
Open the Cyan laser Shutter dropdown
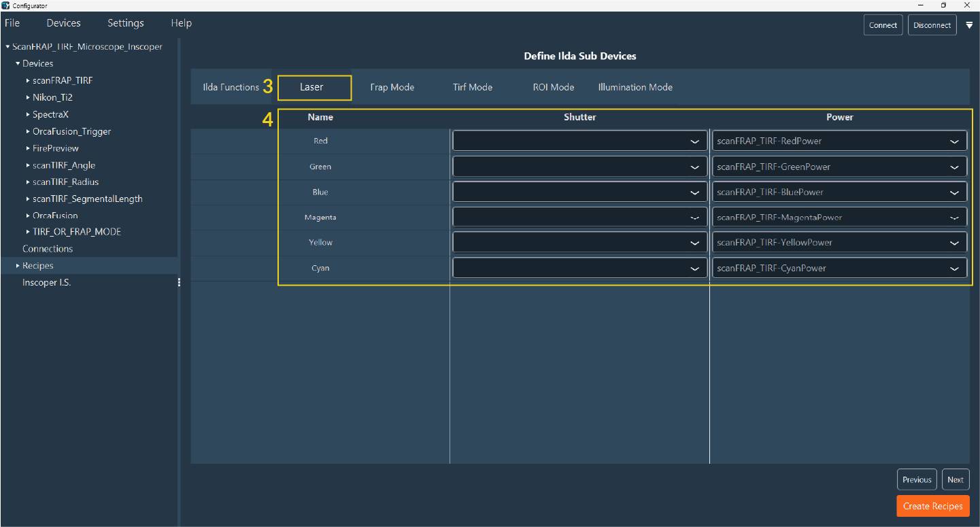pos(579,268)
